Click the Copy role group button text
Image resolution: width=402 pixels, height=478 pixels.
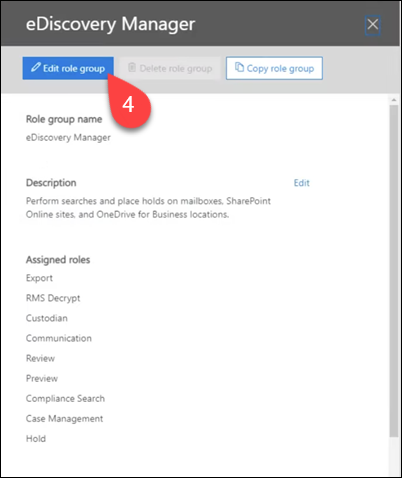point(280,68)
